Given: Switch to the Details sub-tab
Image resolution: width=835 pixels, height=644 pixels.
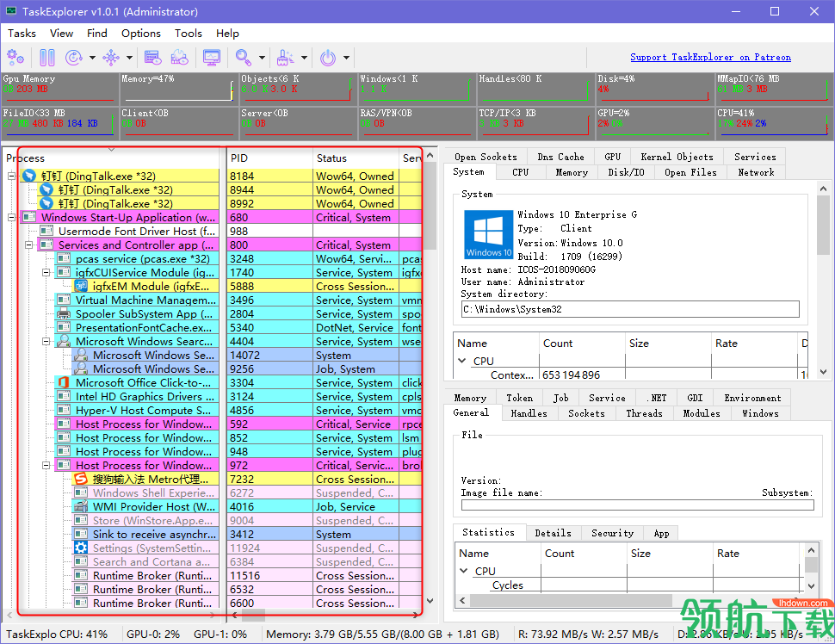Looking at the screenshot, I should tap(553, 533).
